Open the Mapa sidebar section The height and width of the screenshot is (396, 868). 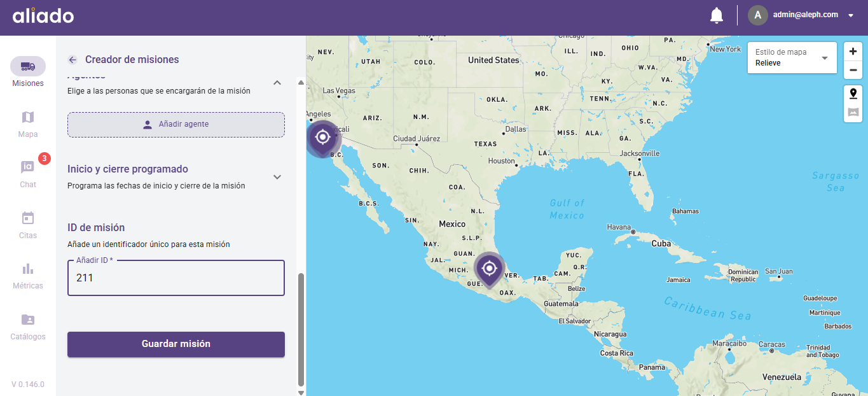(x=28, y=124)
